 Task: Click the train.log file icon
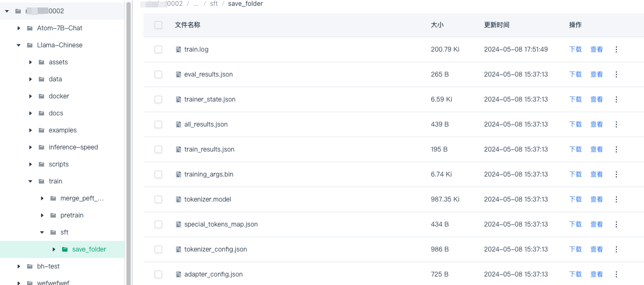pyautogui.click(x=179, y=49)
